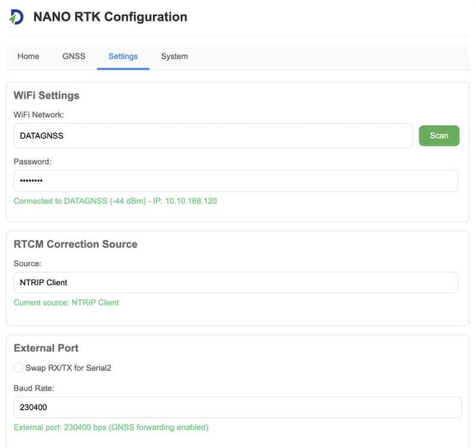The height and width of the screenshot is (448, 476).
Task: Enable Swap RX/TX for Serial2 checkbox
Action: tap(18, 368)
